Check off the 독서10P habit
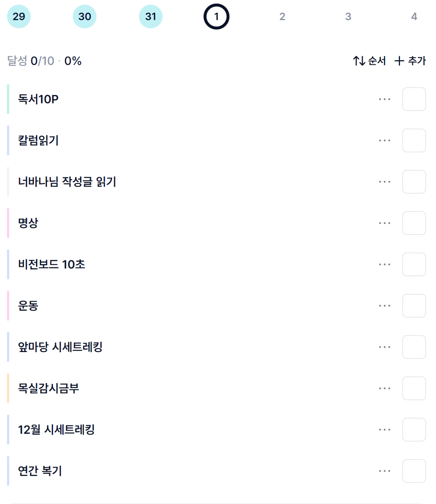This screenshot has height=504, width=436. click(x=414, y=99)
